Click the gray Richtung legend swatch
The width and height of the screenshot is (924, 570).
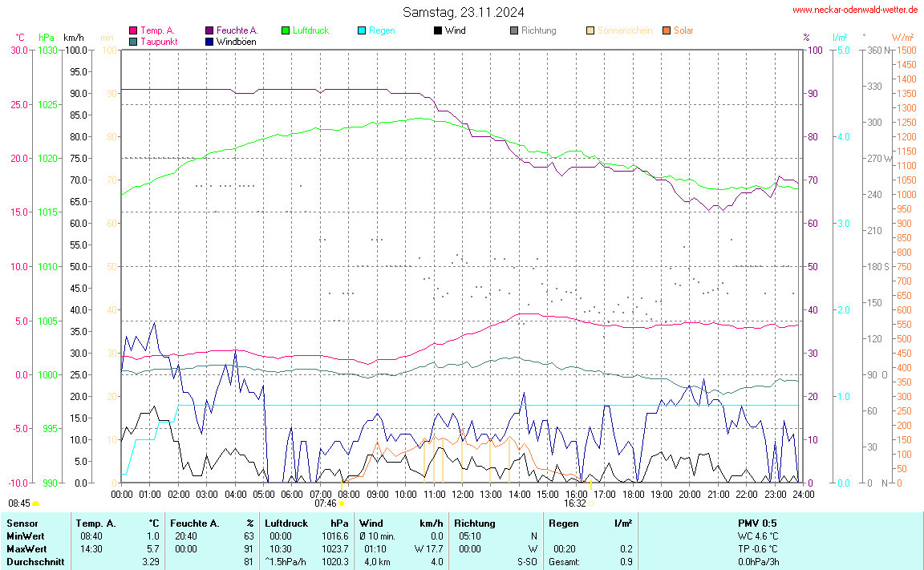[514, 30]
